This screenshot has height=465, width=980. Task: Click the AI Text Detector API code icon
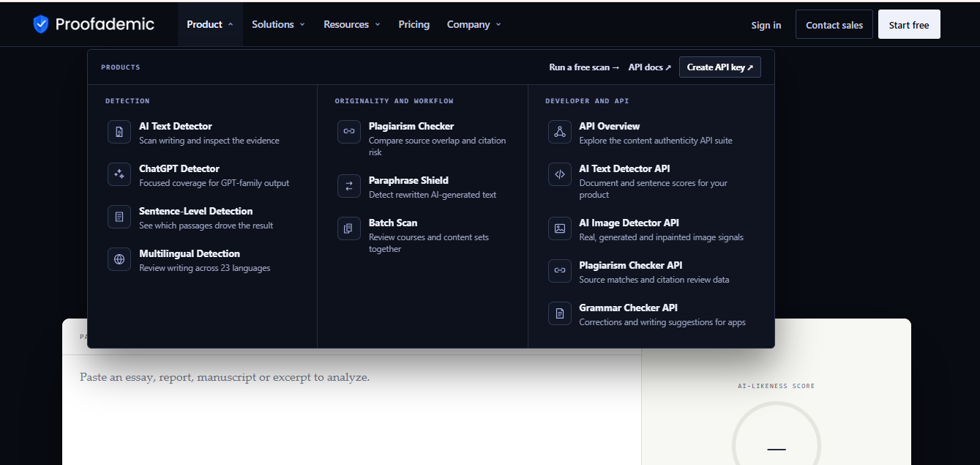click(560, 174)
